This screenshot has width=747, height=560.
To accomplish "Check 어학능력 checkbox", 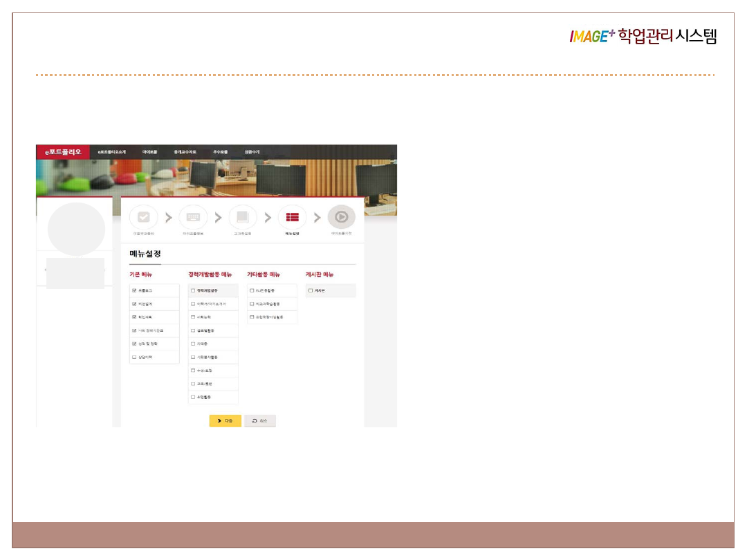I will pos(193,317).
